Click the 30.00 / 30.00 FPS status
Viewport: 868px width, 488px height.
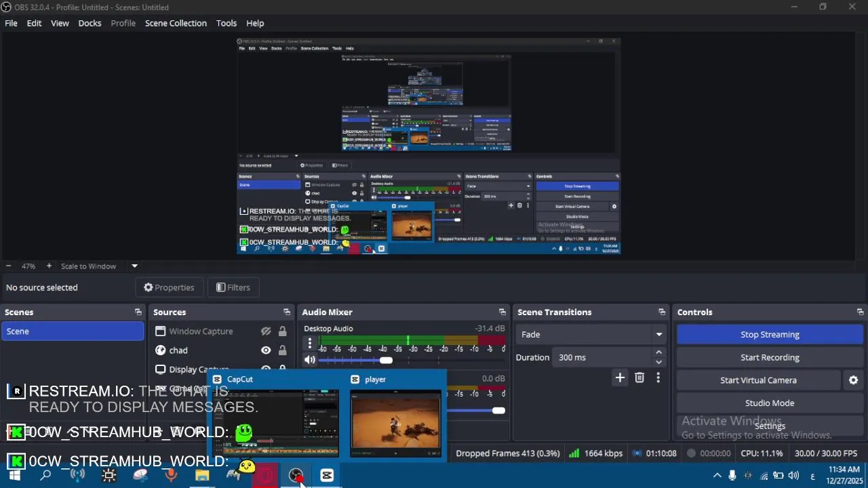(826, 453)
